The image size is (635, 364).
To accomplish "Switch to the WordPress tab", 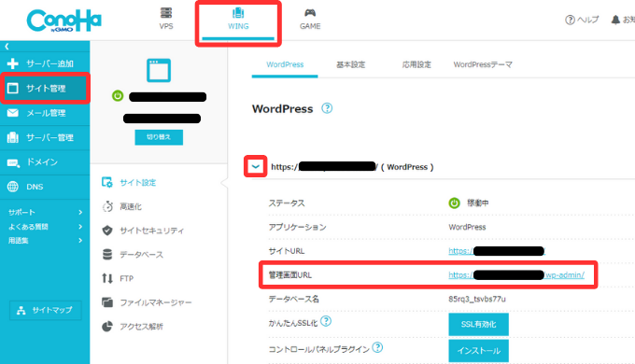I will (285, 64).
